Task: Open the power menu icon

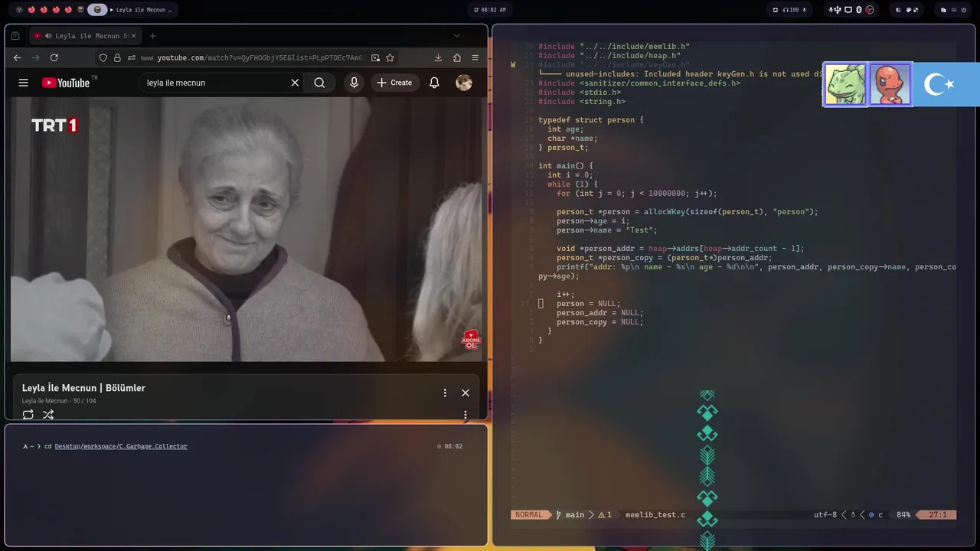Action: (x=964, y=10)
